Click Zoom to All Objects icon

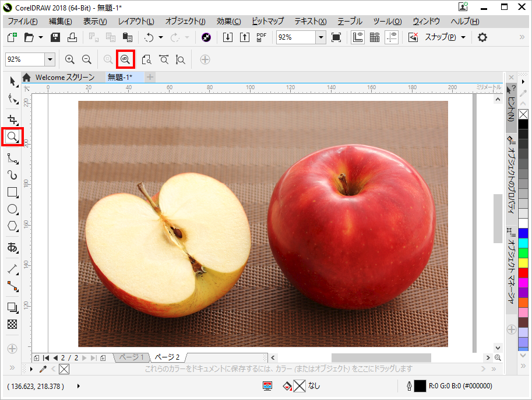(x=125, y=59)
